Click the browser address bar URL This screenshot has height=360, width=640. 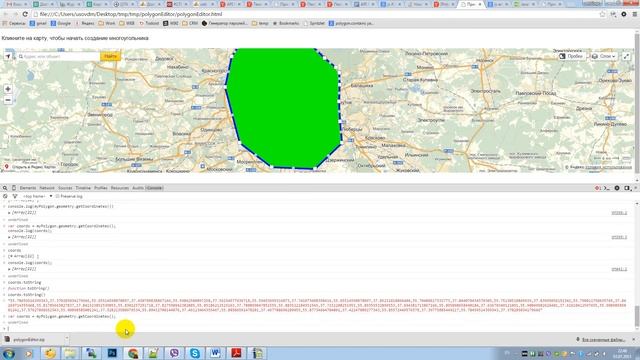(x=131, y=14)
